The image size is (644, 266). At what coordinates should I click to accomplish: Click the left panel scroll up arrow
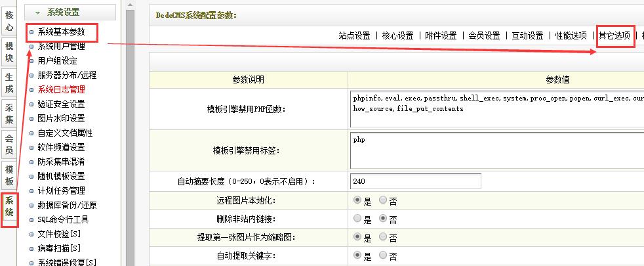(131, 5)
